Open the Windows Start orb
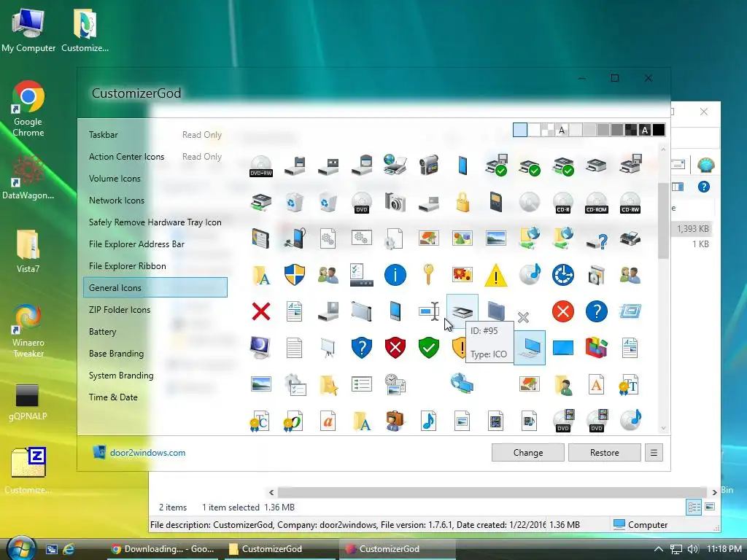The image size is (747, 560). [x=21, y=548]
